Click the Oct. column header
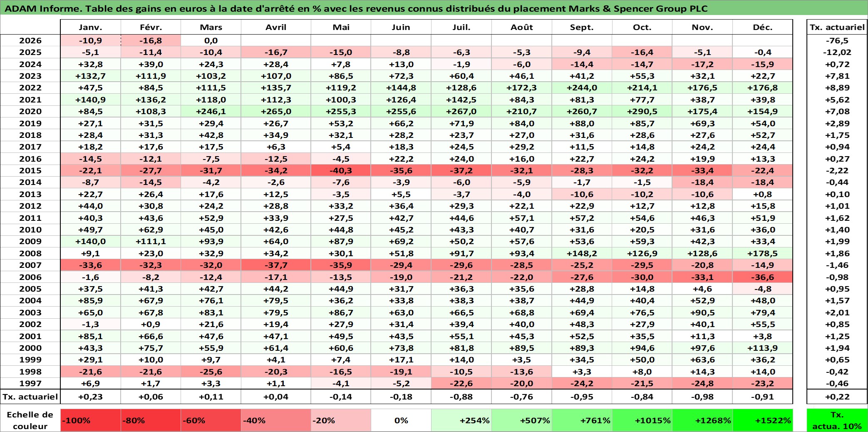 coord(642,27)
